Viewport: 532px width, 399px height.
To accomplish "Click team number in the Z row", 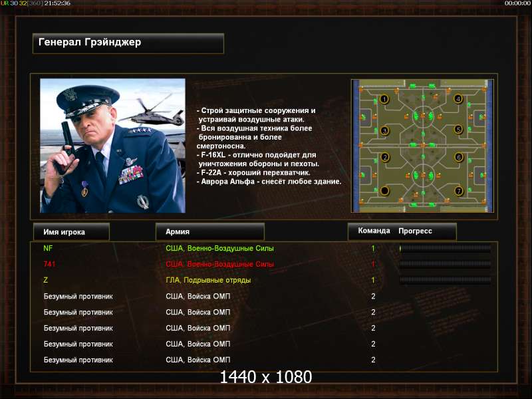I will click(x=373, y=280).
